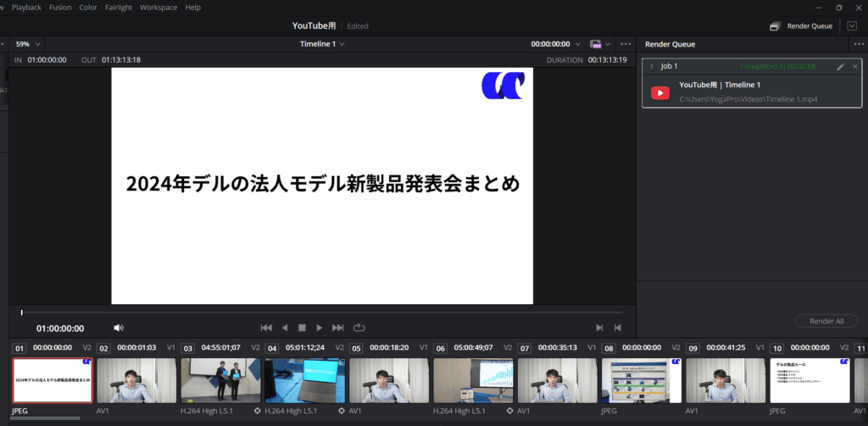This screenshot has width=868, height=426.
Task: Expand the viewer mode icon dropdown arrow
Action: [608, 44]
